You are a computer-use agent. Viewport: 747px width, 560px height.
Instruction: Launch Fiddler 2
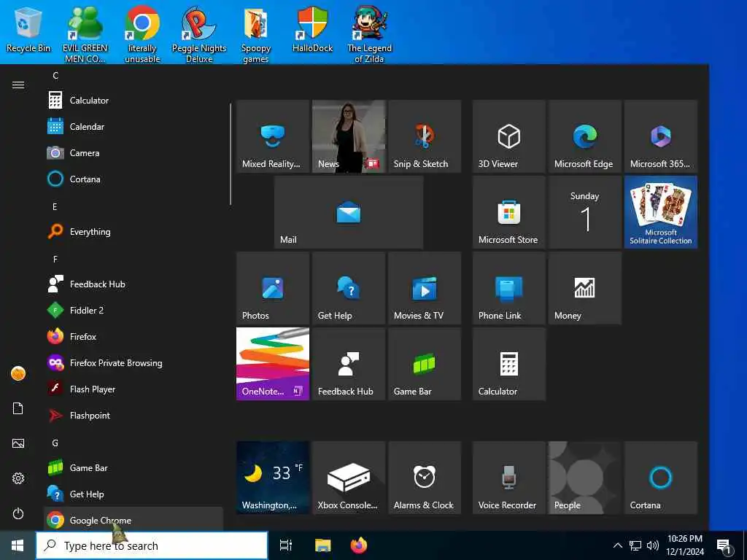pyautogui.click(x=133, y=311)
